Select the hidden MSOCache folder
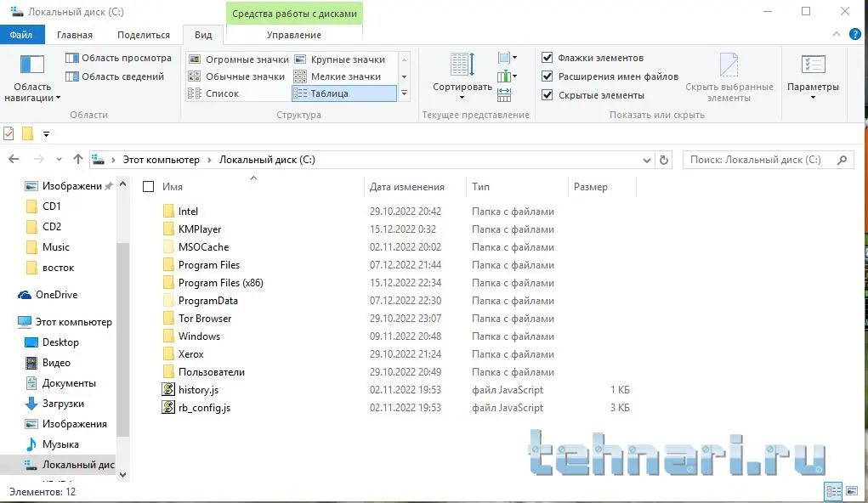The width and height of the screenshot is (868, 503). click(x=203, y=246)
